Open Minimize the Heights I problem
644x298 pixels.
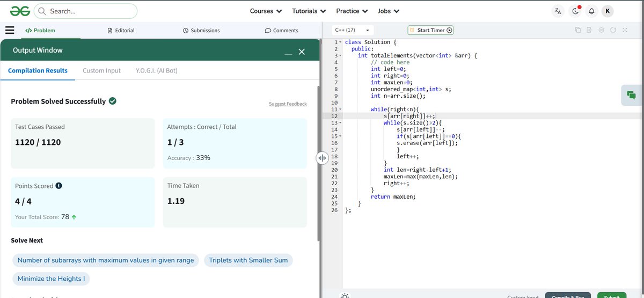51,279
